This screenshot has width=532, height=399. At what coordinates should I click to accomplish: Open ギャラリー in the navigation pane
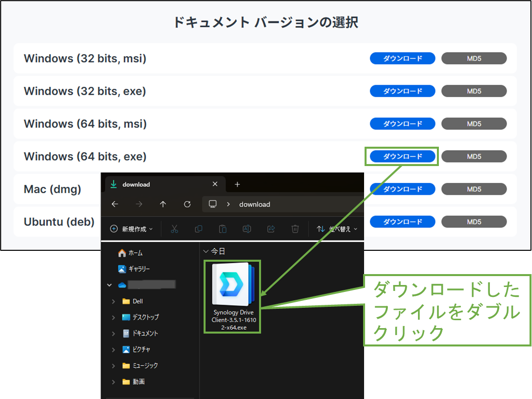coord(134,269)
